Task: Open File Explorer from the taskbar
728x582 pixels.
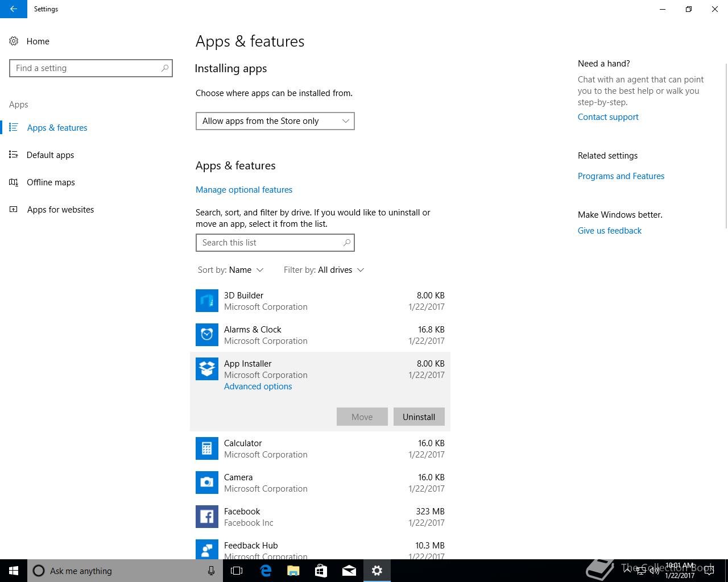Action: click(293, 571)
